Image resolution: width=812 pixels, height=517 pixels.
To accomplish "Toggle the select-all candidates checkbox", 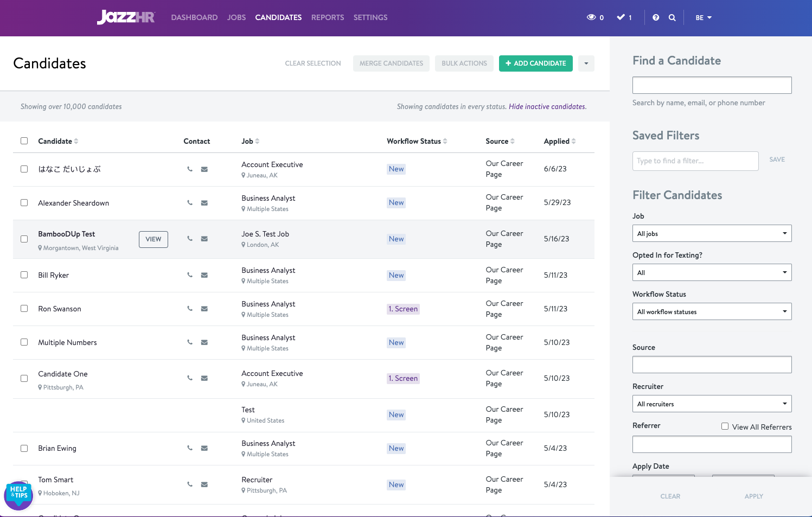I will (x=24, y=141).
